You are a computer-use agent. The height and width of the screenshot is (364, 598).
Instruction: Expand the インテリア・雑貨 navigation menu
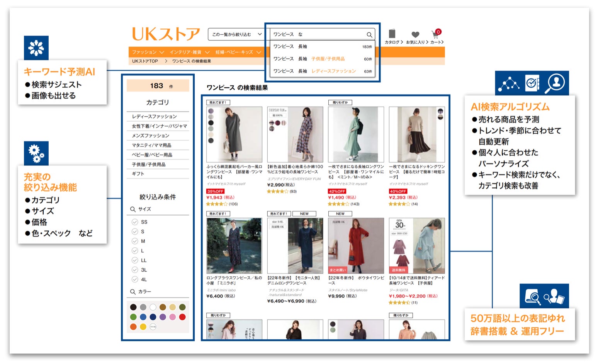(189, 52)
